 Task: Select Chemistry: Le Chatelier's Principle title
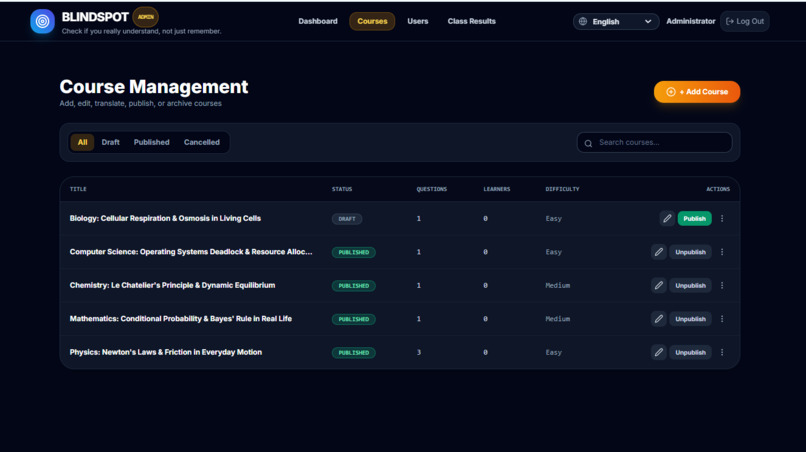(172, 285)
